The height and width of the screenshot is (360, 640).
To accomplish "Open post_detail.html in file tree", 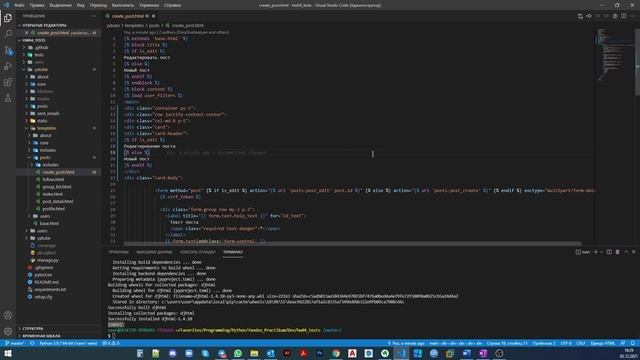I will coord(58,201).
